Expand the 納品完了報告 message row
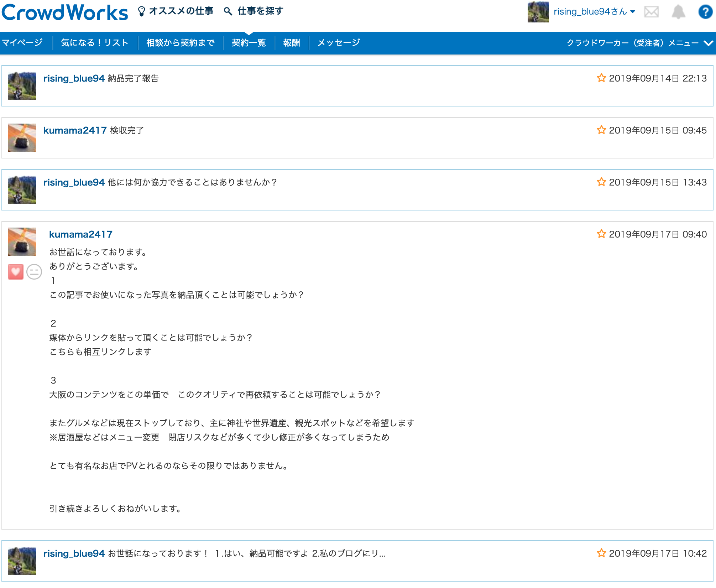The width and height of the screenshot is (716, 588). (357, 86)
